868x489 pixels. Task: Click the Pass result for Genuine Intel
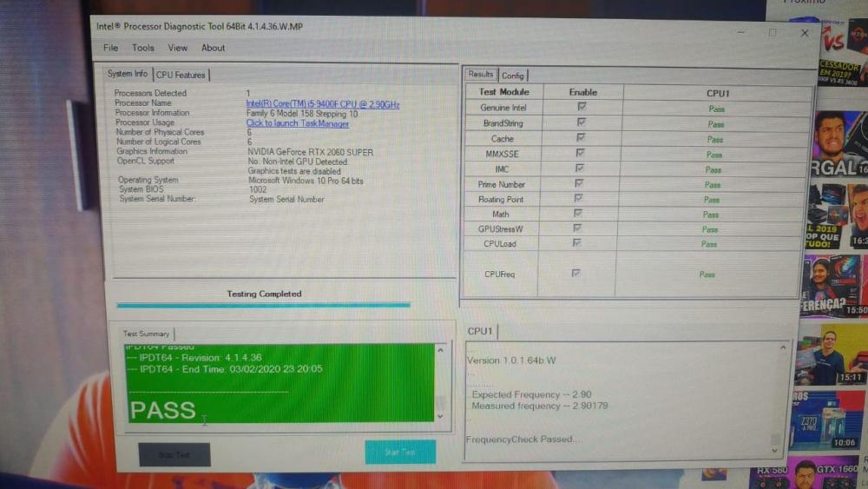point(716,109)
